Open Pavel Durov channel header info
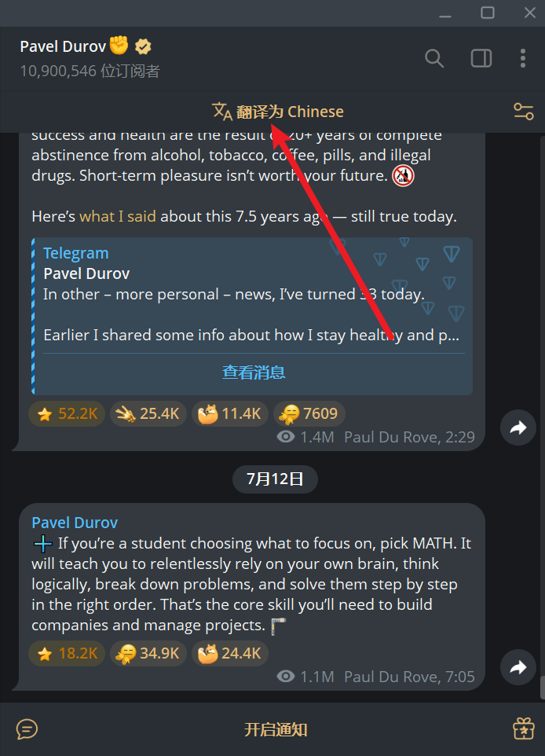The height and width of the screenshot is (756, 545). point(90,58)
